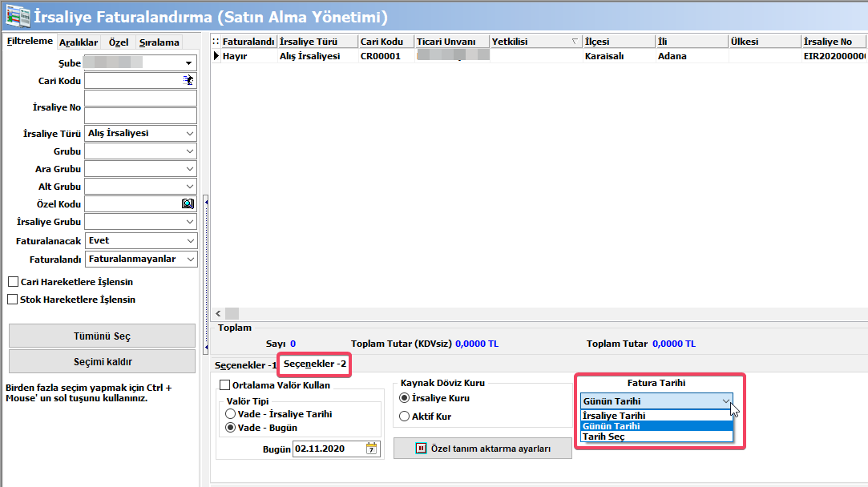Collapse the filter panel using the splitter handle
The width and height of the screenshot is (868, 487).
tap(206, 274)
